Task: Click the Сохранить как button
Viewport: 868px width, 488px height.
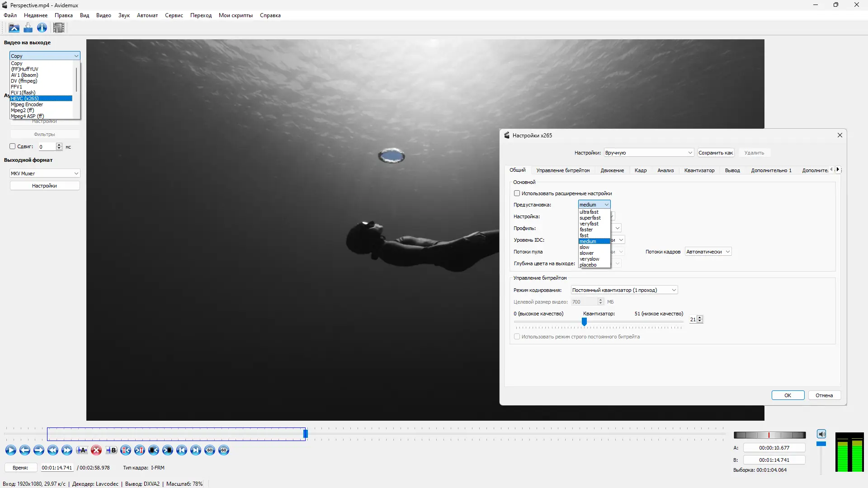Action: point(715,153)
